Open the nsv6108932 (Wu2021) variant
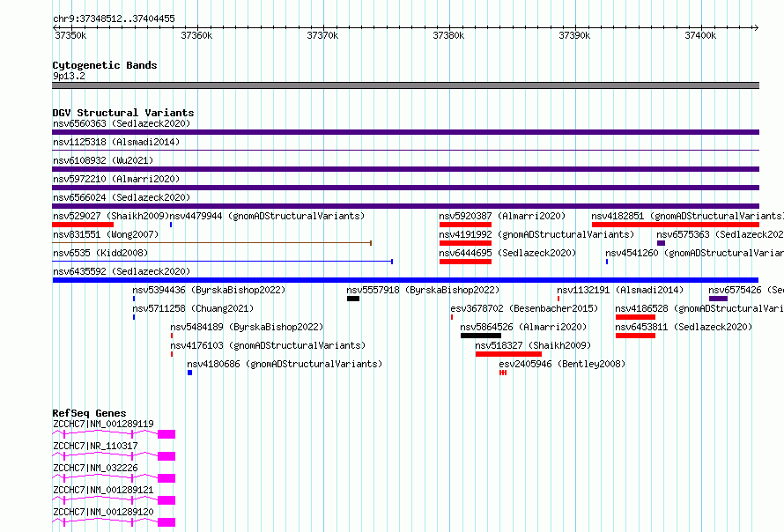This screenshot has width=784, height=532. coord(103,160)
